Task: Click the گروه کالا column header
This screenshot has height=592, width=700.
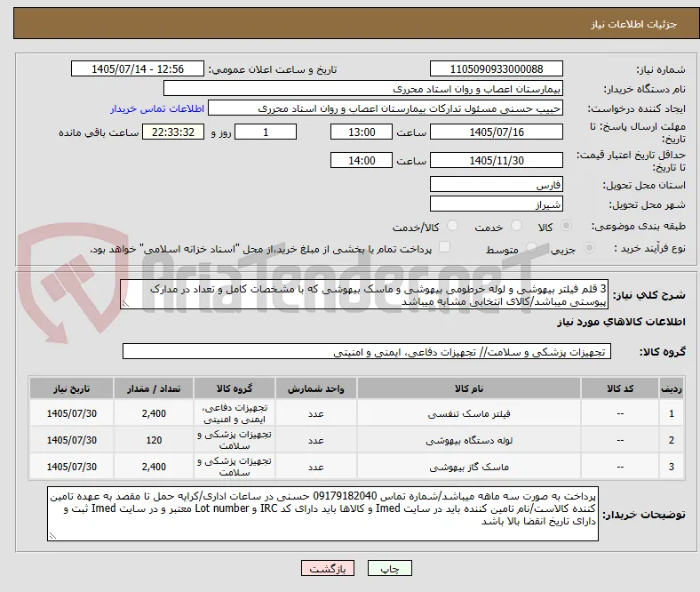Action: (235, 388)
